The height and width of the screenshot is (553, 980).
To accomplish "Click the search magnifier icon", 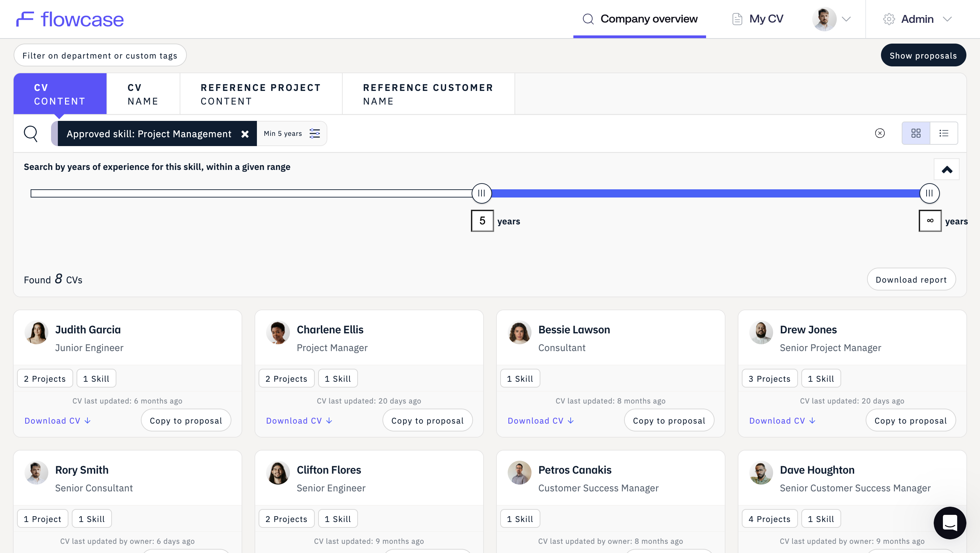I will (x=31, y=133).
